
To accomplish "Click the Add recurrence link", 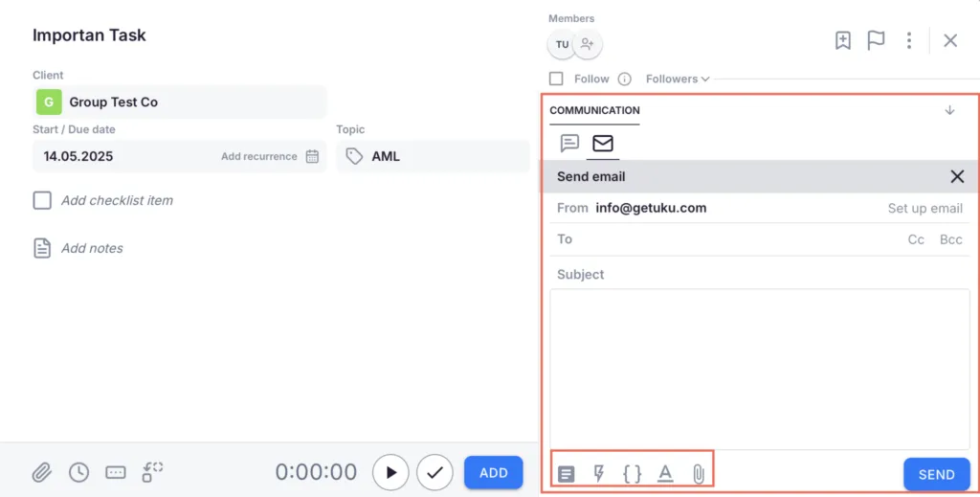I will coord(258,156).
